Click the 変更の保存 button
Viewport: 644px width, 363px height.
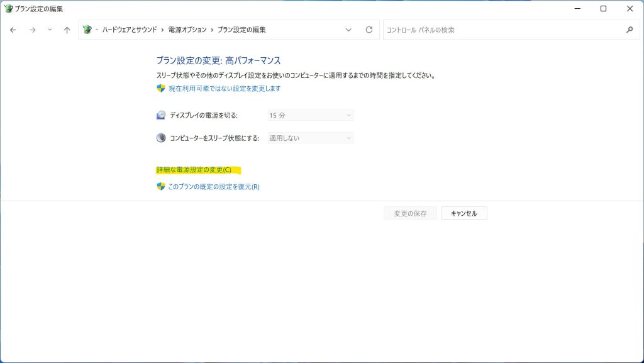[410, 213]
